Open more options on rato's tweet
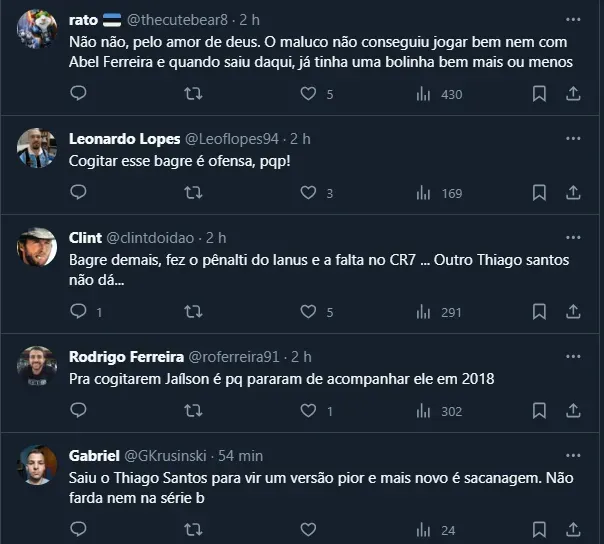 pos(573,19)
